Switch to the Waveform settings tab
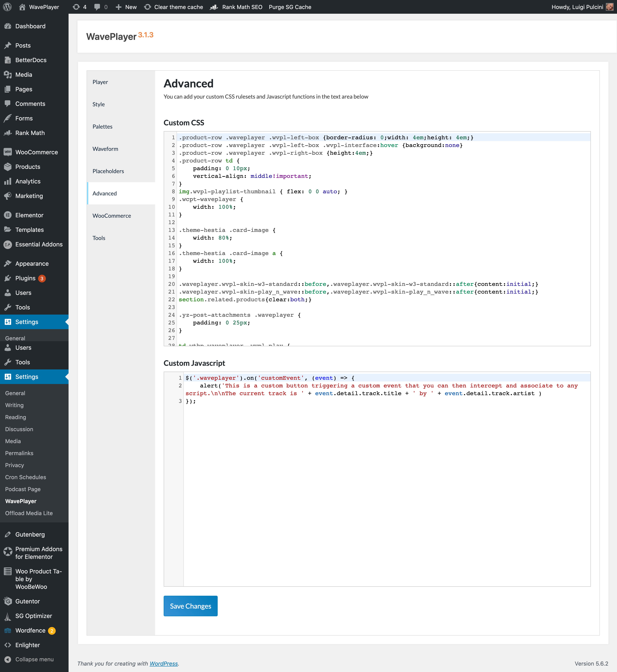Viewport: 617px width, 672px height. 105,149
